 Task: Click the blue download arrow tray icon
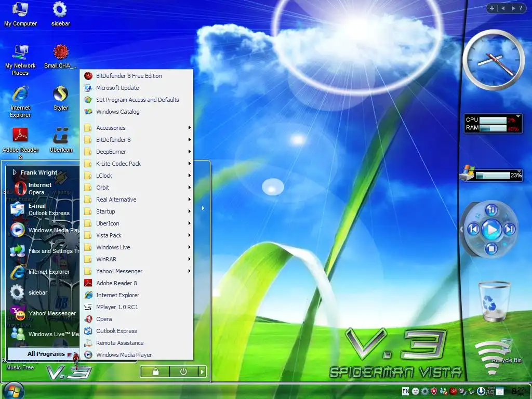481,391
